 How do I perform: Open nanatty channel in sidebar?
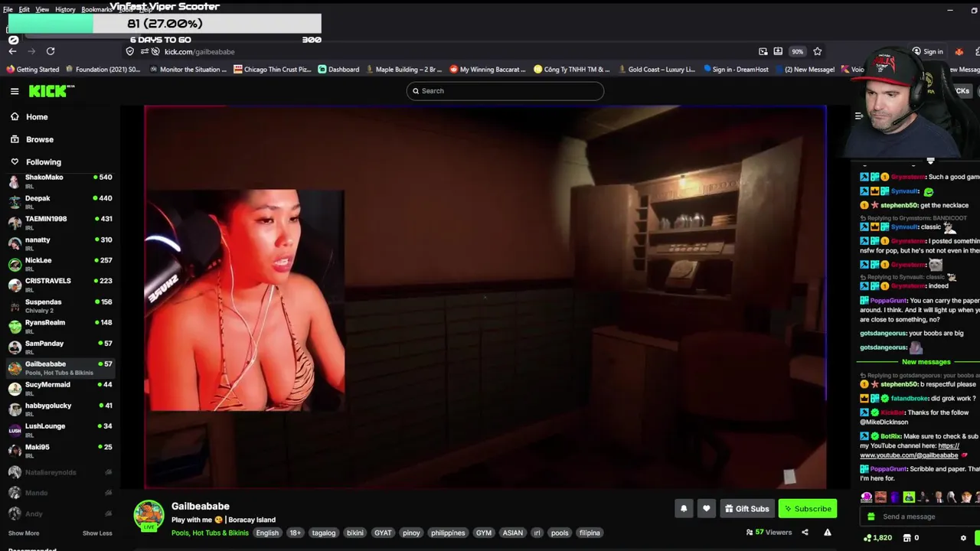pos(60,243)
